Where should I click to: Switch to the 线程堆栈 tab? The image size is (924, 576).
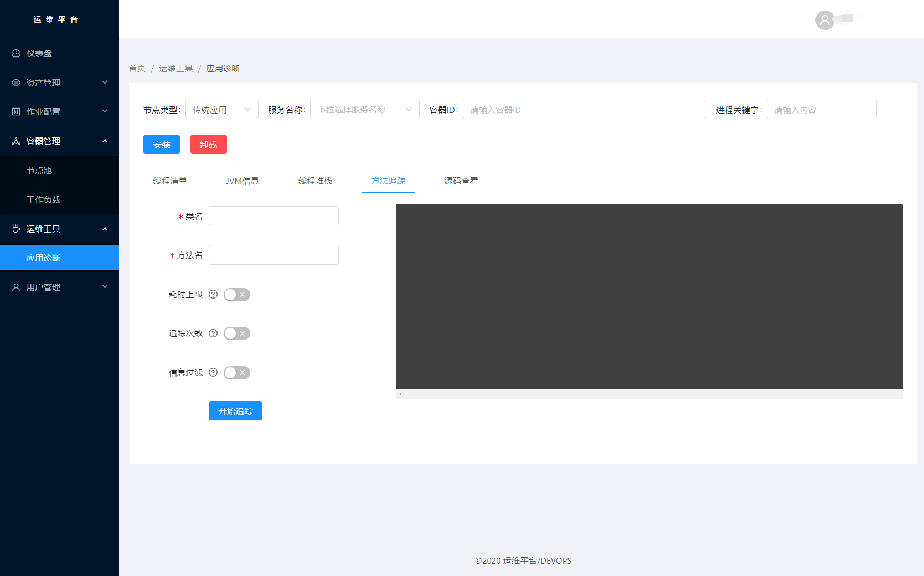315,181
